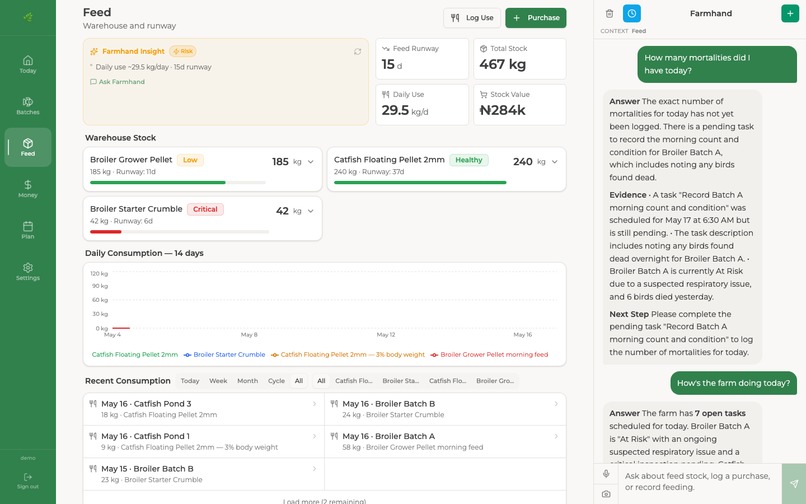This screenshot has width=806, height=504.
Task: Click the Stock Value N284k card
Action: pyautogui.click(x=520, y=105)
